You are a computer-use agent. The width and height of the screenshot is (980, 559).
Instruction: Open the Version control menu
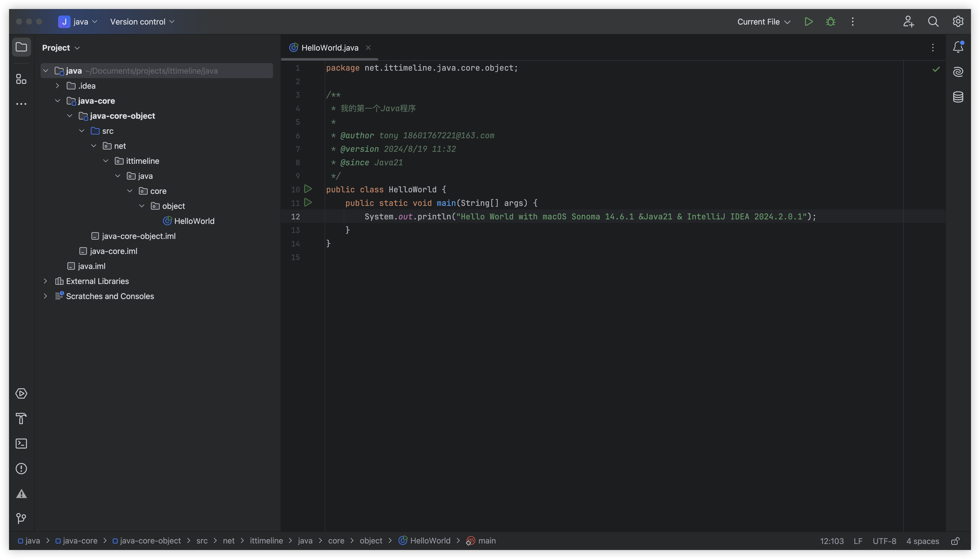click(142, 22)
